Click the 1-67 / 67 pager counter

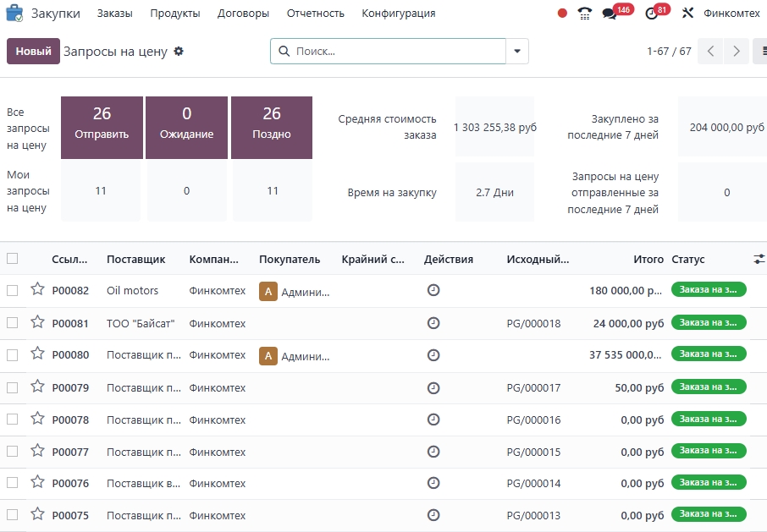(669, 51)
